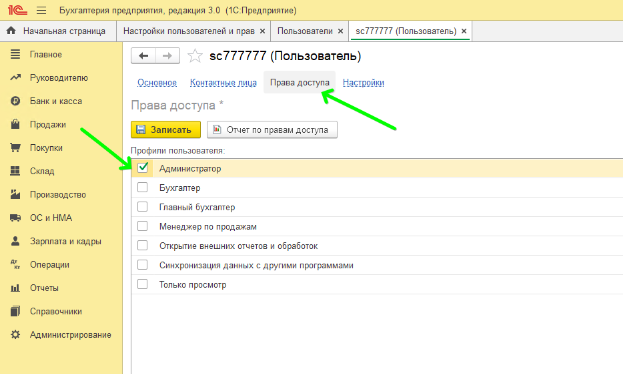The width and height of the screenshot is (624, 375).
Task: Close the sc777777 (Пользователь) tab
Action: (x=464, y=31)
